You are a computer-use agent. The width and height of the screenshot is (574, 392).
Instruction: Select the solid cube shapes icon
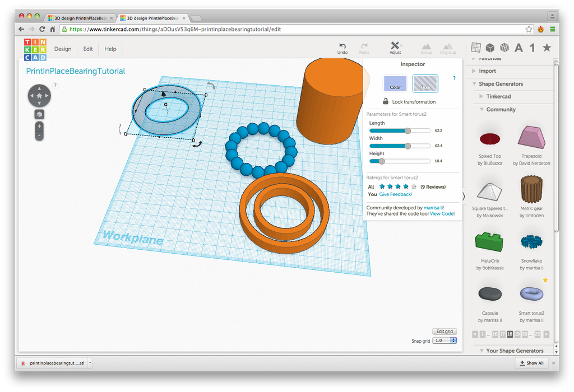click(x=490, y=48)
